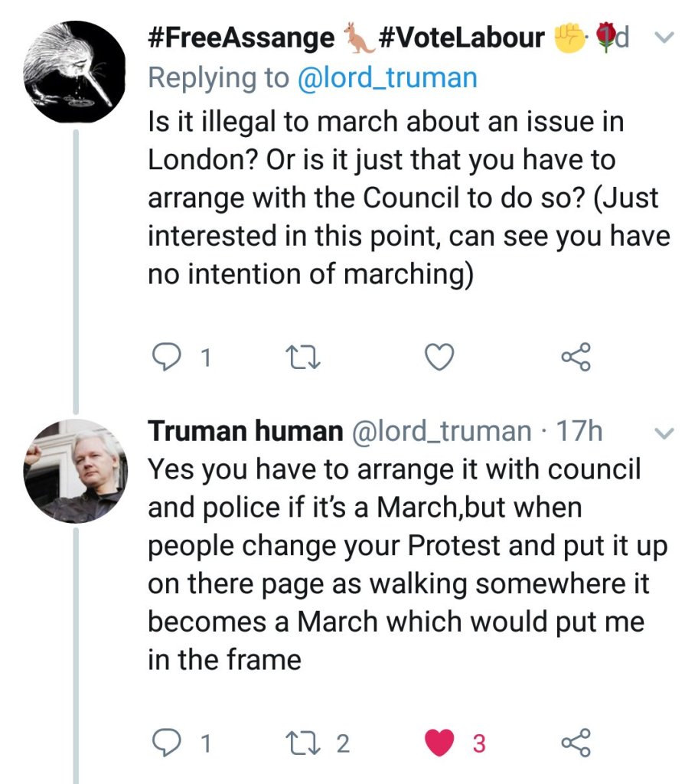This screenshot has width=698, height=784.
Task: Open the more-options chevron on the #FreeAssange tweet
Action: pos(664,38)
